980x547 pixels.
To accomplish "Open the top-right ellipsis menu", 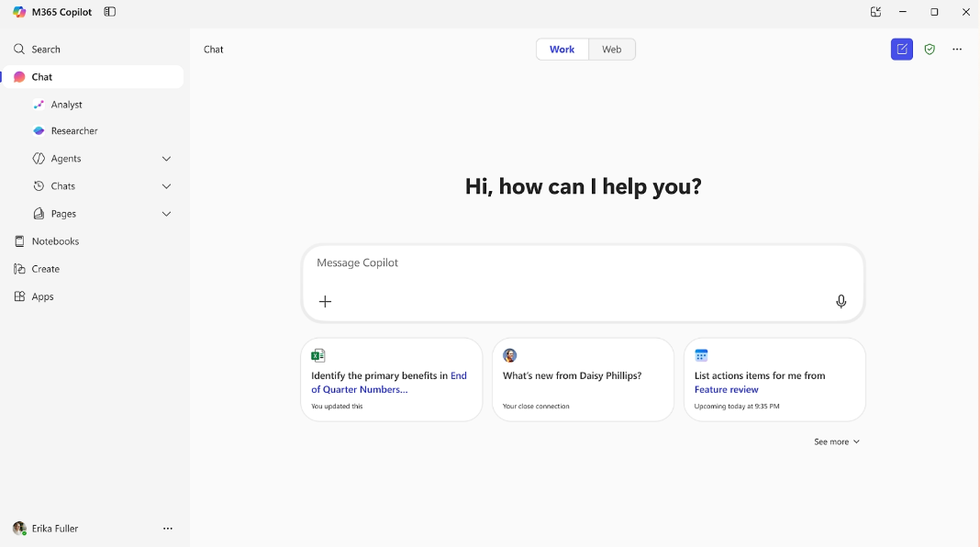I will click(957, 50).
